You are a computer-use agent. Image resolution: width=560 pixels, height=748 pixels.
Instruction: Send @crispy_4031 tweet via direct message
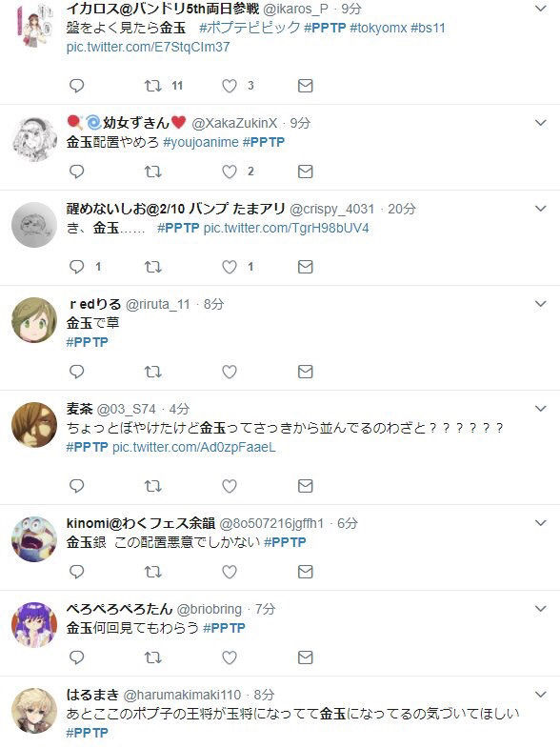coord(305,267)
